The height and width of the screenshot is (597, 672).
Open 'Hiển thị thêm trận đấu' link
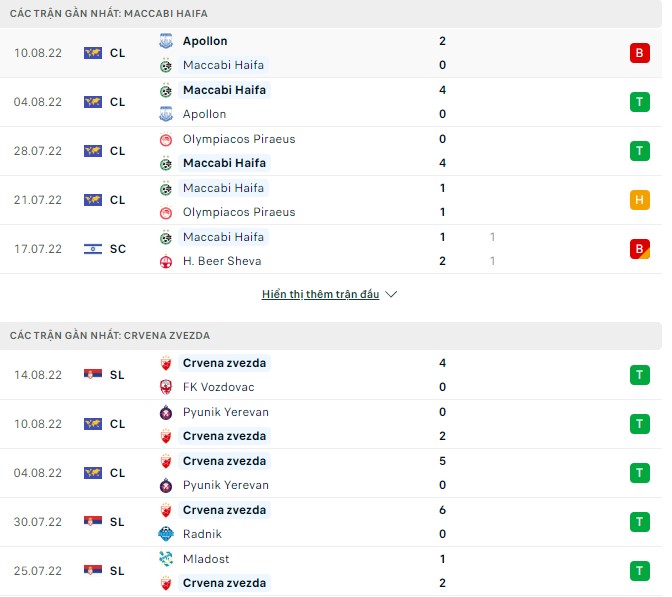(x=321, y=295)
